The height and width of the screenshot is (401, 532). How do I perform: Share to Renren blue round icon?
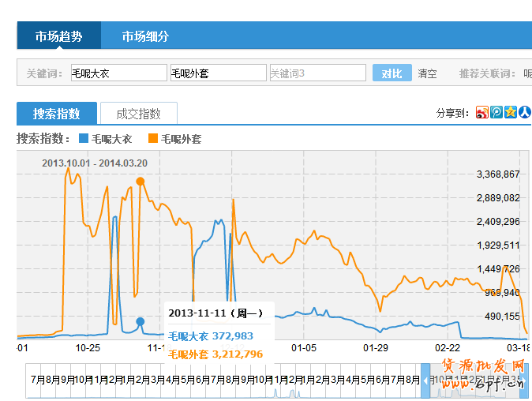[524, 113]
